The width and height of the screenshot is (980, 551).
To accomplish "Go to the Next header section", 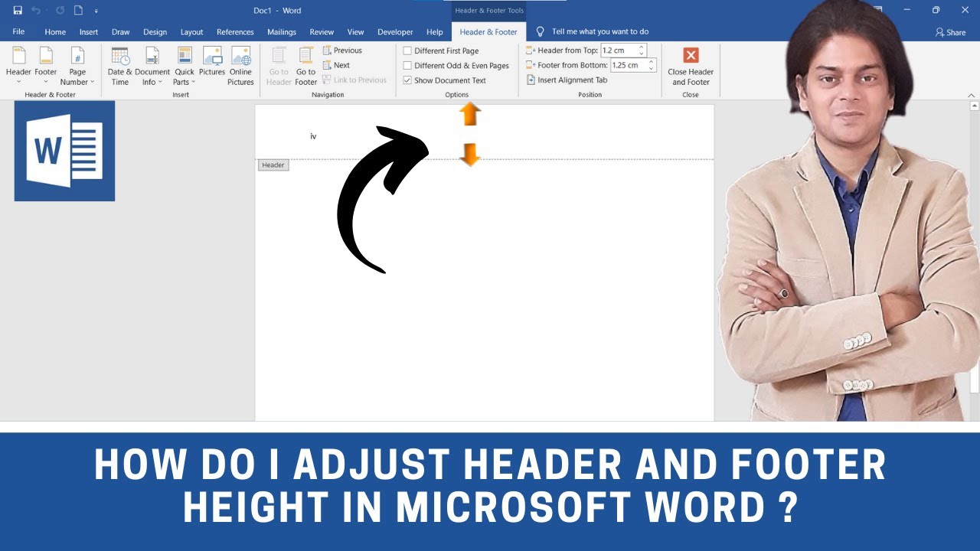I will pyautogui.click(x=336, y=65).
